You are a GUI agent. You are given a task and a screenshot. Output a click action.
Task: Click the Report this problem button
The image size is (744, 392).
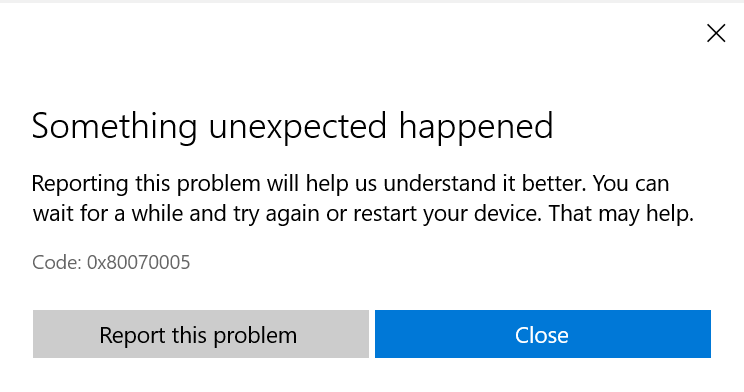(201, 334)
